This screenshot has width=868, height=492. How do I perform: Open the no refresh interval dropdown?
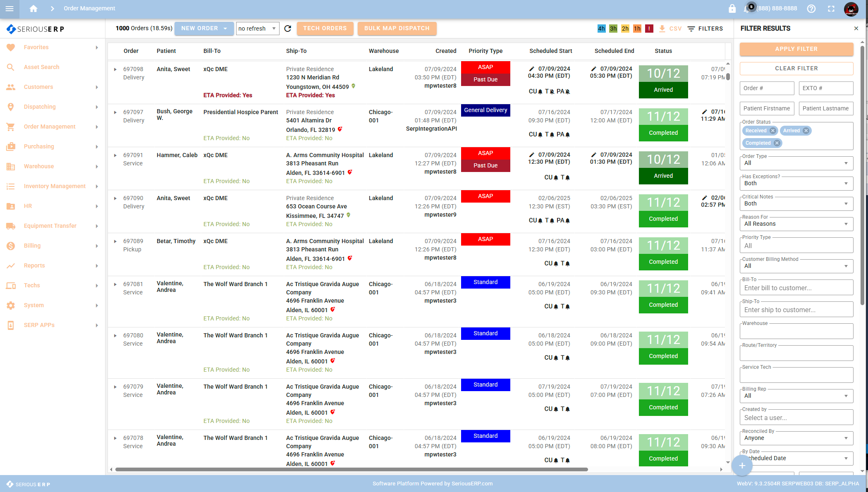(x=257, y=29)
